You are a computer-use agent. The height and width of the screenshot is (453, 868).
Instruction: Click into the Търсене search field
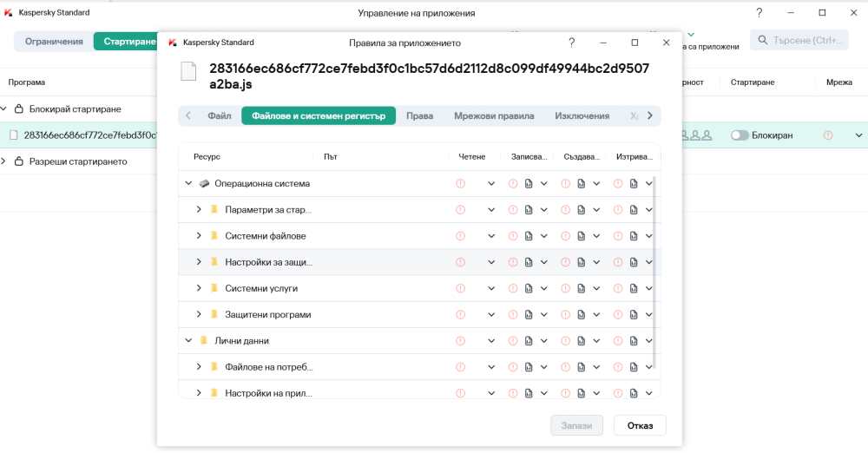click(x=799, y=41)
